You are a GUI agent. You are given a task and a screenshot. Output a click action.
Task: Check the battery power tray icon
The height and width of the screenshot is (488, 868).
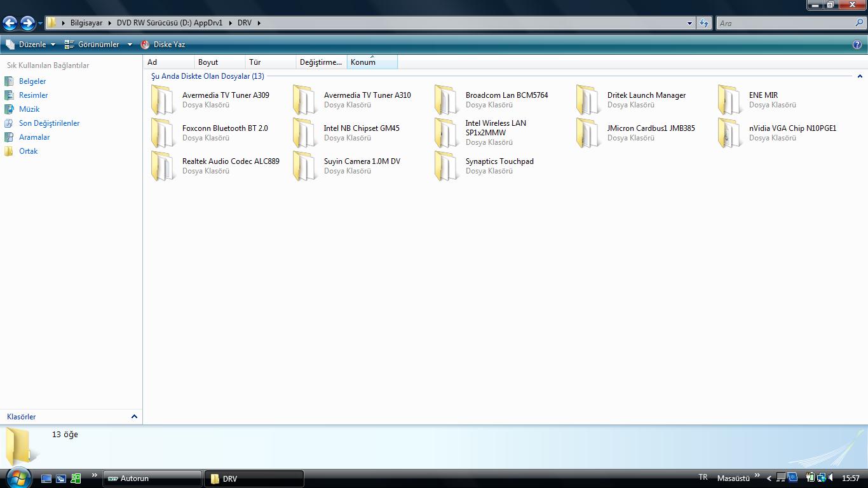pos(810,478)
